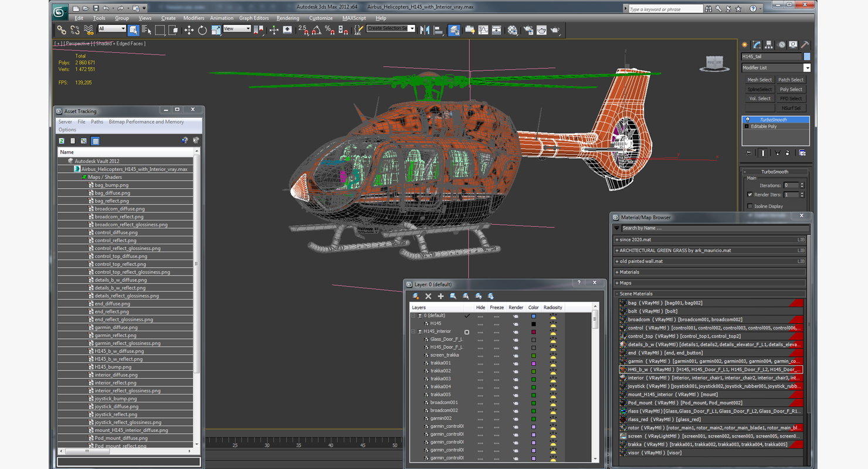Click color swatch of trakka001 layer row
The height and width of the screenshot is (469, 868).
click(x=534, y=363)
